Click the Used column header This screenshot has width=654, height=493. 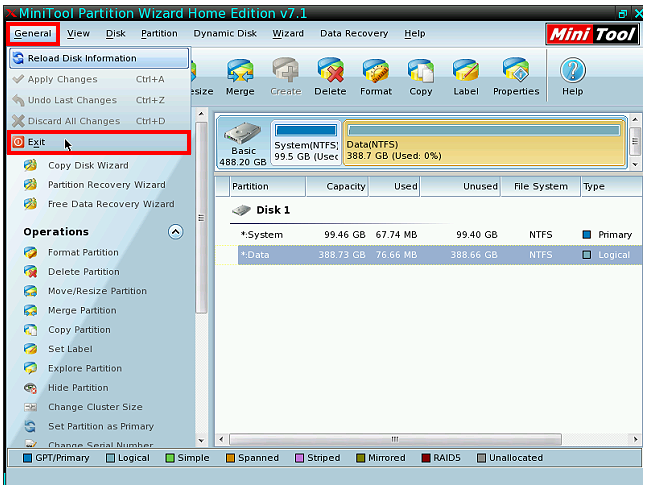[x=394, y=186]
